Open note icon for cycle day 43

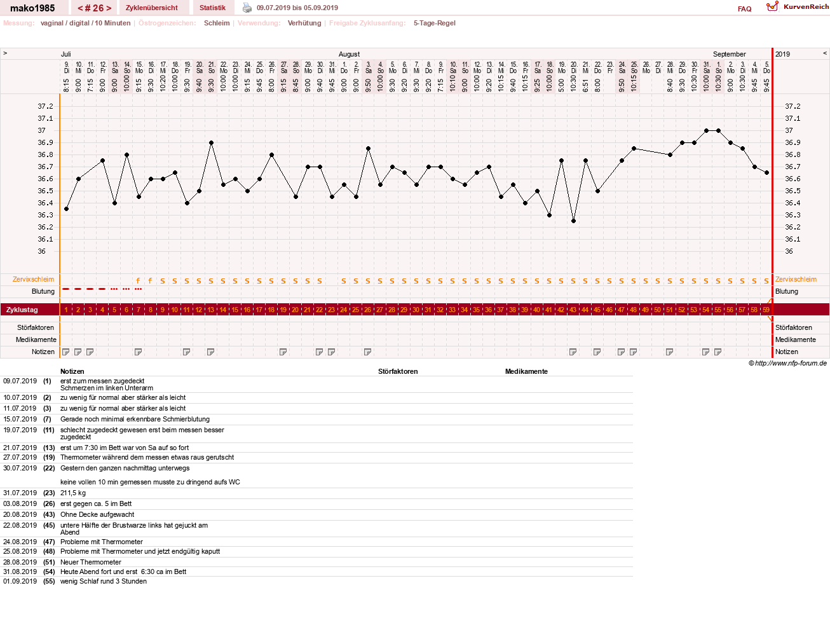click(x=573, y=352)
